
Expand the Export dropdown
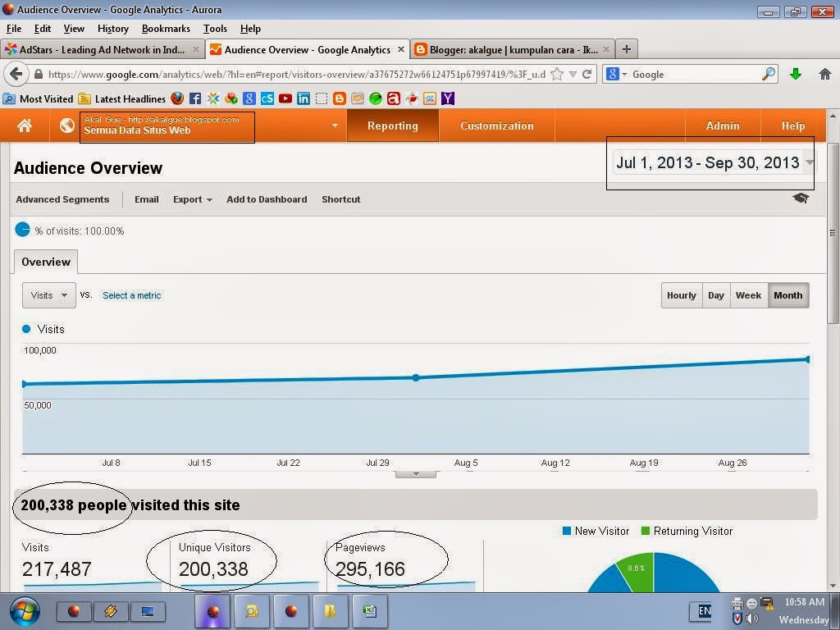tap(192, 199)
